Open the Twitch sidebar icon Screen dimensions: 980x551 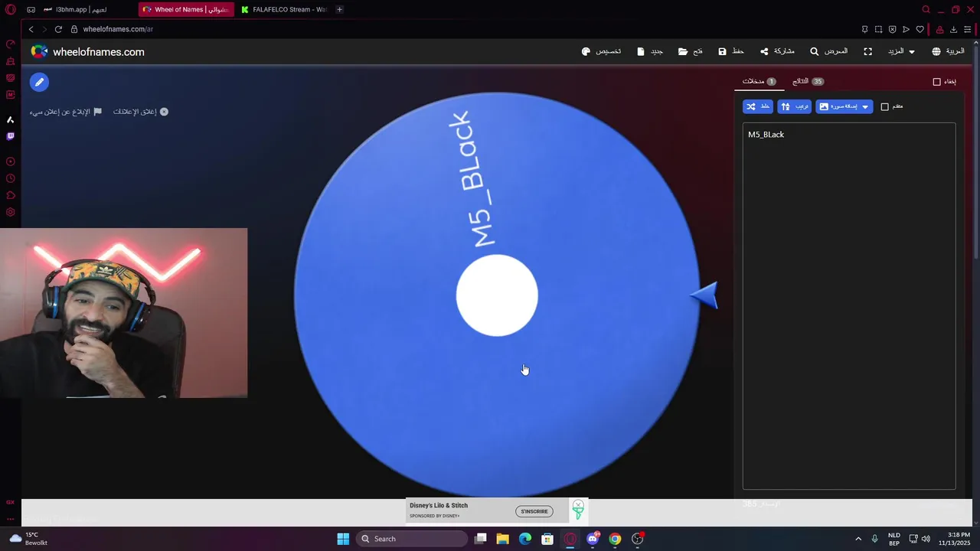pyautogui.click(x=10, y=136)
